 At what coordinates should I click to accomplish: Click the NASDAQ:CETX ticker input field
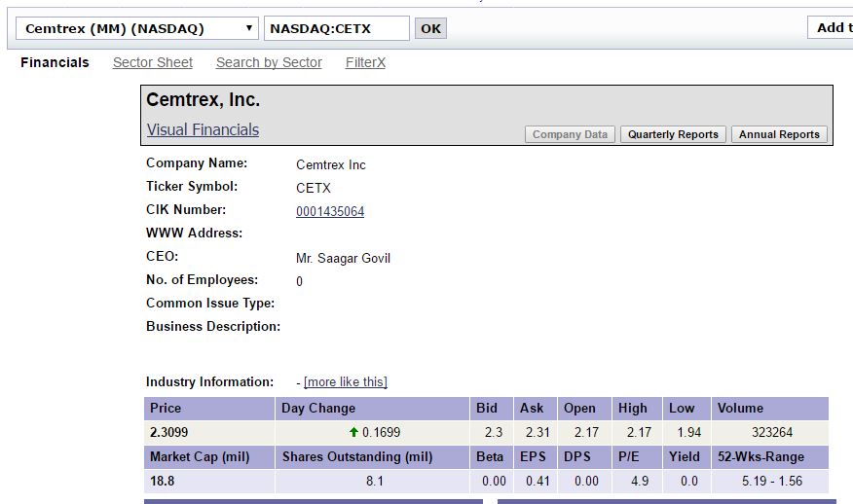(x=336, y=28)
